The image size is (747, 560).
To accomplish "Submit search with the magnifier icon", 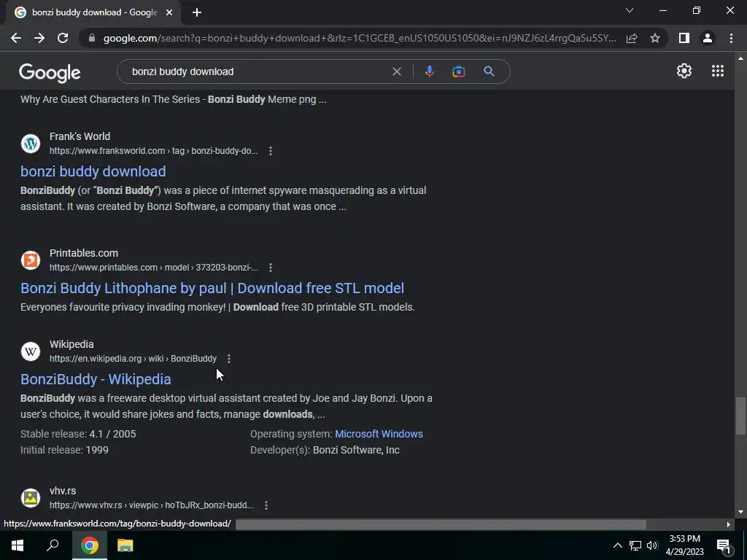I will pos(489,71).
